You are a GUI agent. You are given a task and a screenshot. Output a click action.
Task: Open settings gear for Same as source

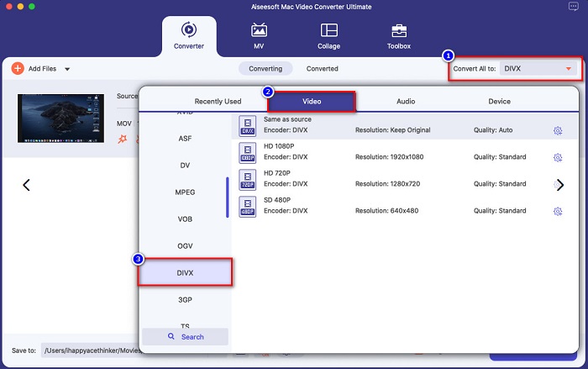557,130
